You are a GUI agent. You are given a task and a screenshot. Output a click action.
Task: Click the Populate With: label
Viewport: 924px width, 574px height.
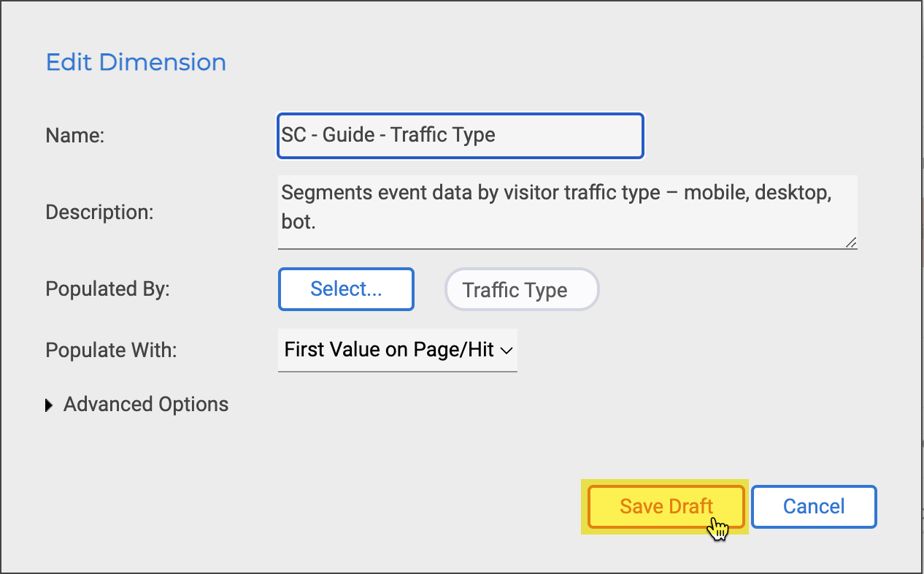point(111,350)
